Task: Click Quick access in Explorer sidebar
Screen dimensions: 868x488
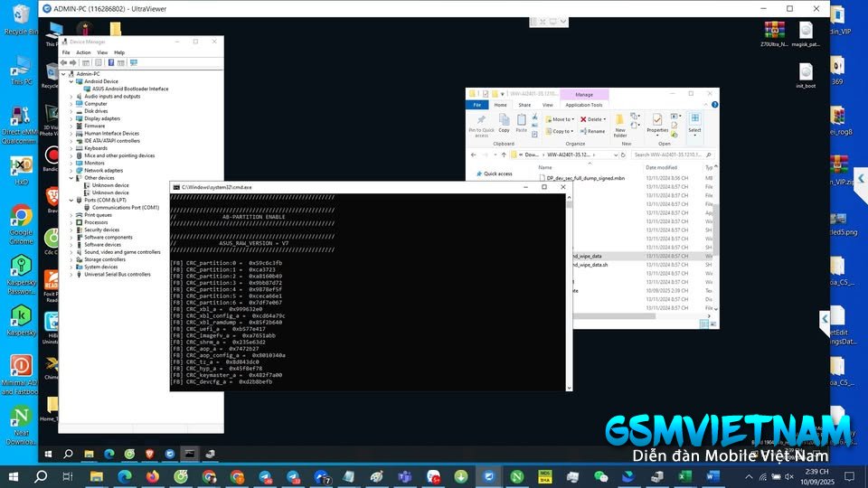Action: click(x=494, y=174)
